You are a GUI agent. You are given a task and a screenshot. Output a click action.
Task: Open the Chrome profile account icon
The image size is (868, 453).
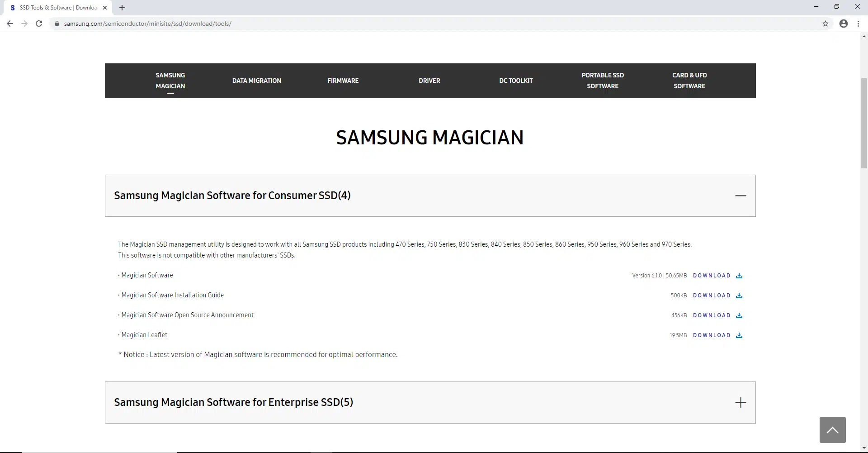tap(844, 24)
